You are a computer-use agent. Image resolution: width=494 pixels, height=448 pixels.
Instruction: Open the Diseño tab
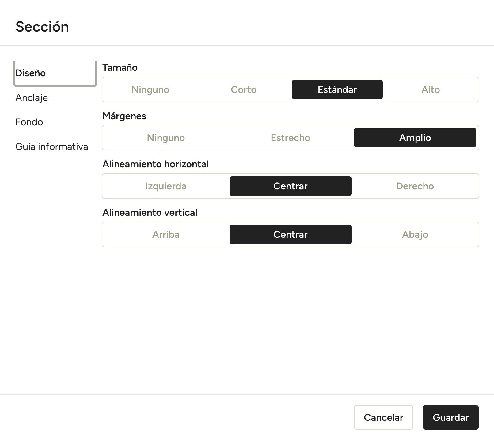(x=55, y=73)
